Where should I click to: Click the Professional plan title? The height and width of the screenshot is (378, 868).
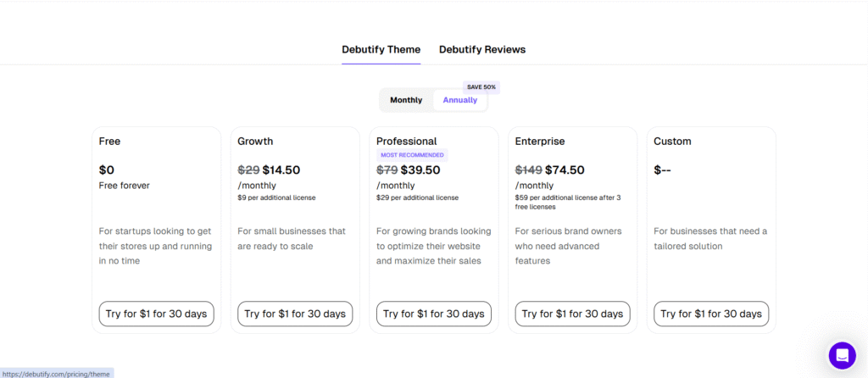click(x=406, y=142)
